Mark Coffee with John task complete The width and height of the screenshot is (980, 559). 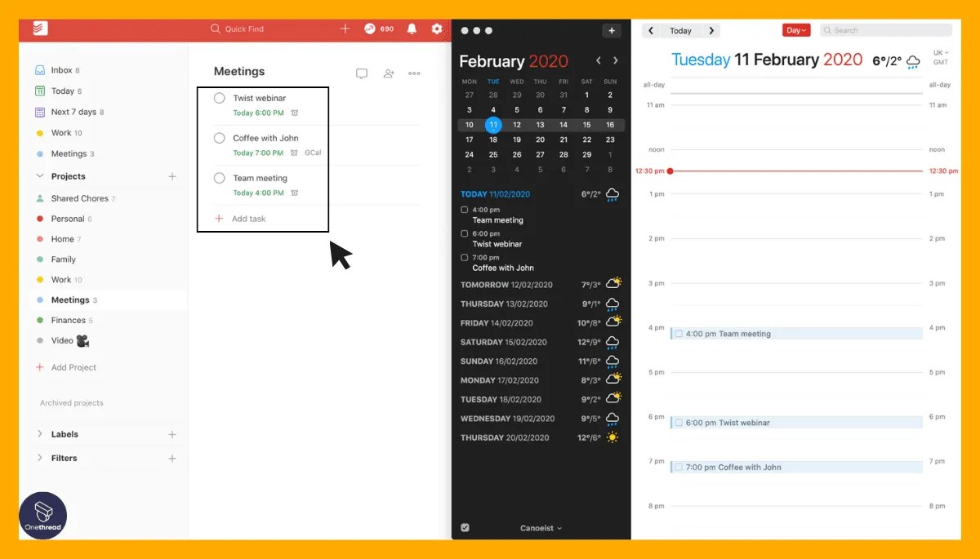219,138
